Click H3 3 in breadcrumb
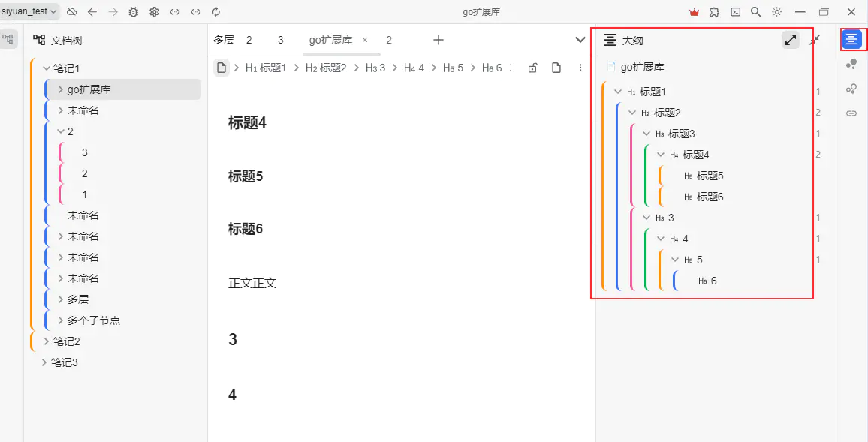The height and width of the screenshot is (442, 868). (375, 68)
